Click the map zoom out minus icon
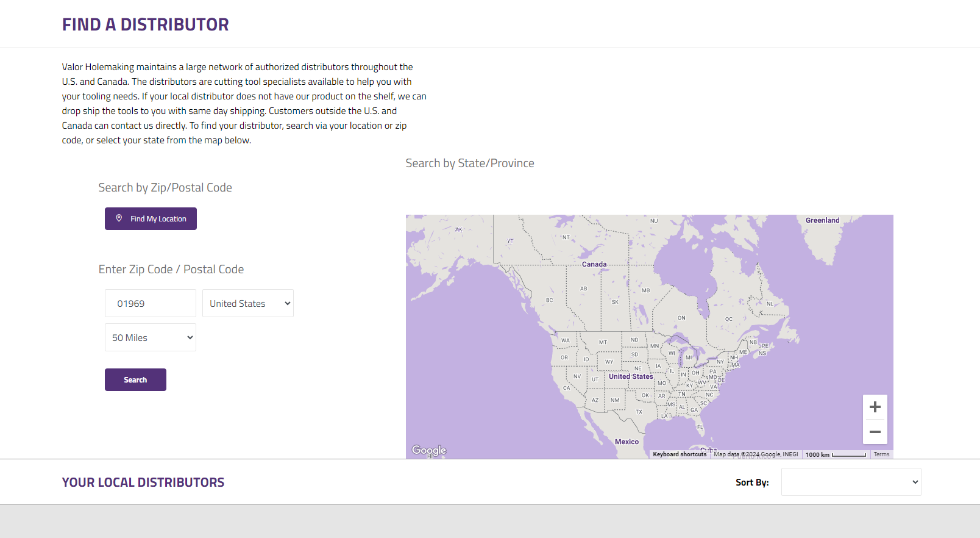The width and height of the screenshot is (980, 538). (x=875, y=432)
